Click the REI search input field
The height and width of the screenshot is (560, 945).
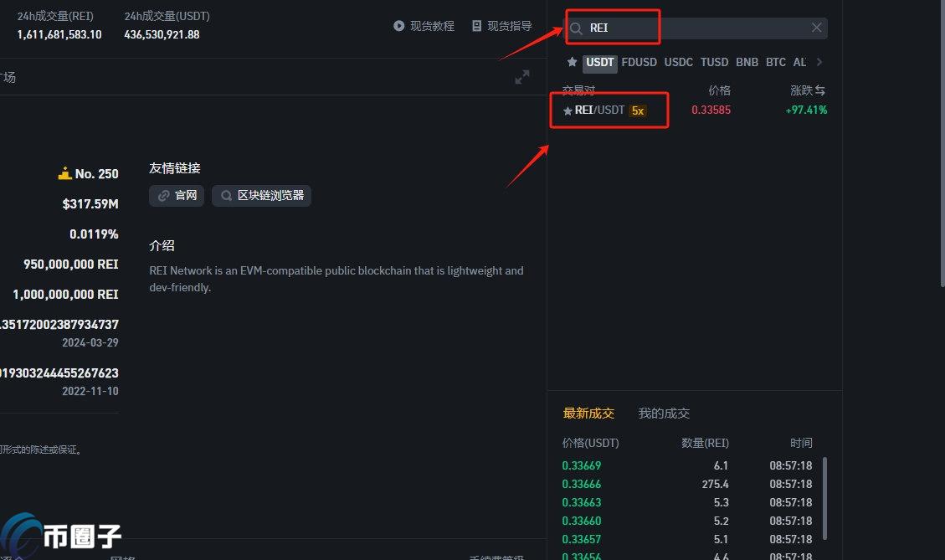coord(695,28)
